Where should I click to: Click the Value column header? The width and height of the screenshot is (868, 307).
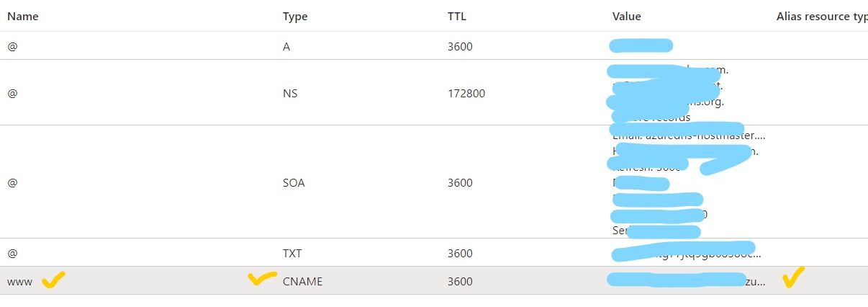pos(626,17)
